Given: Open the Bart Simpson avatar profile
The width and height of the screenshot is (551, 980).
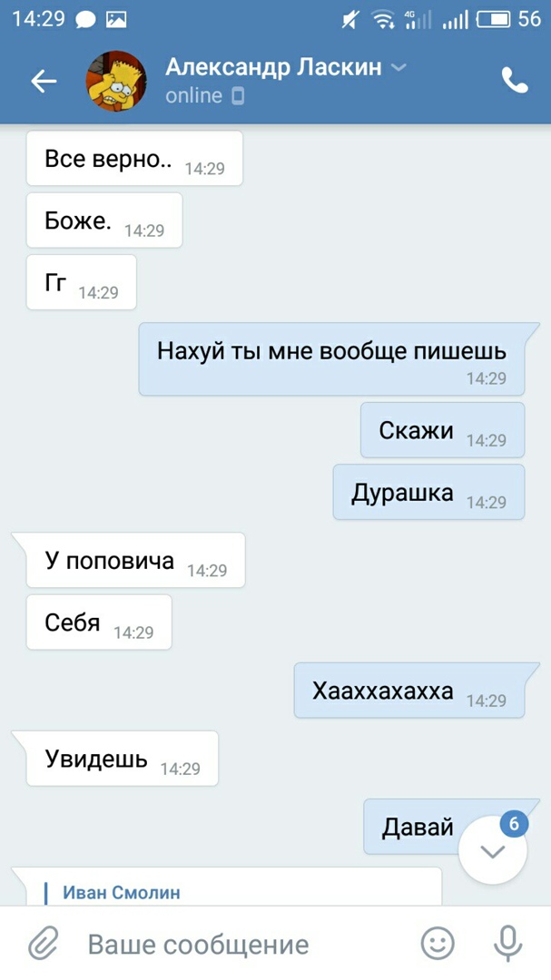Looking at the screenshot, I should 116,82.
